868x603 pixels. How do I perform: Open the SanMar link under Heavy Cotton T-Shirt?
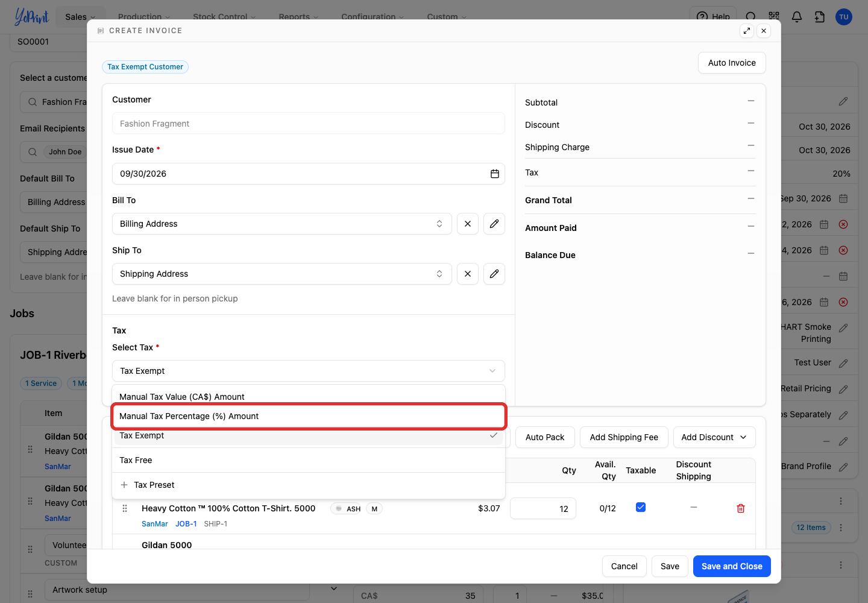point(155,524)
